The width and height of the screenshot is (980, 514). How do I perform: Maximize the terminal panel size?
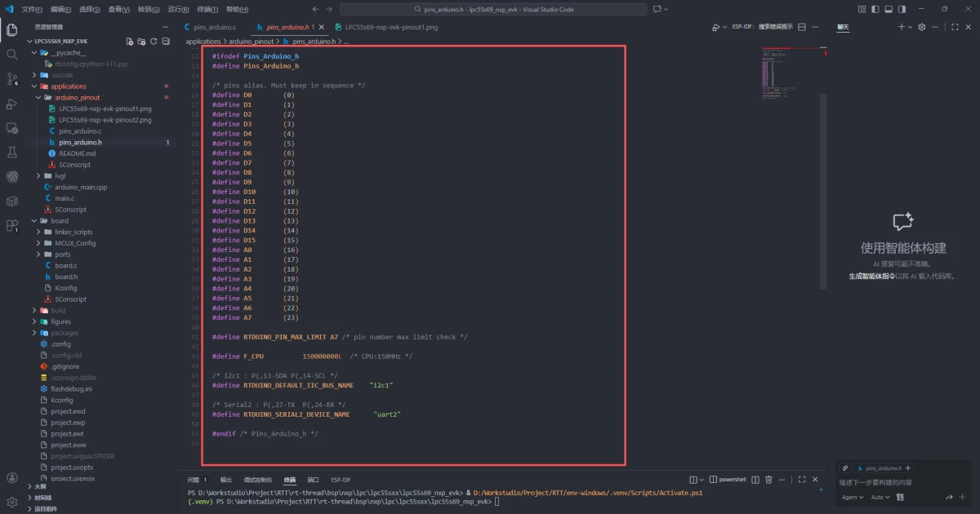click(802, 480)
